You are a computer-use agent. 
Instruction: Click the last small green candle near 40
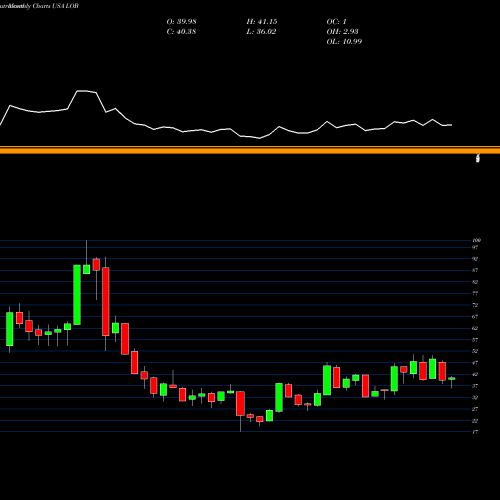coord(452,379)
